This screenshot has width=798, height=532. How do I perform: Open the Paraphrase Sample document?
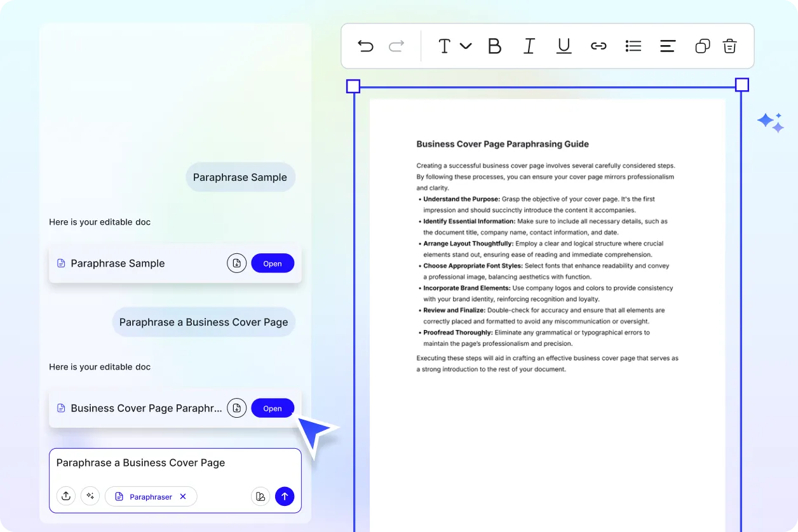[273, 263]
